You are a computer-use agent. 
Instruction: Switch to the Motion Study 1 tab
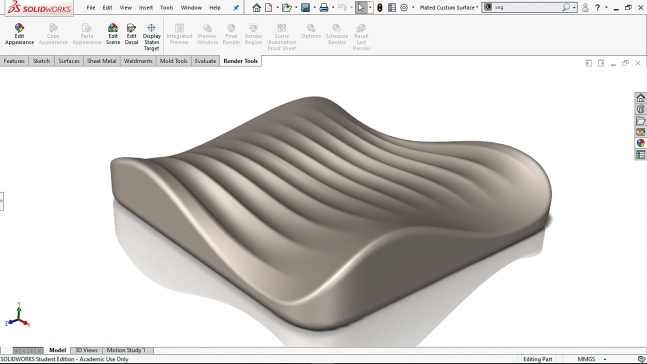click(x=126, y=350)
